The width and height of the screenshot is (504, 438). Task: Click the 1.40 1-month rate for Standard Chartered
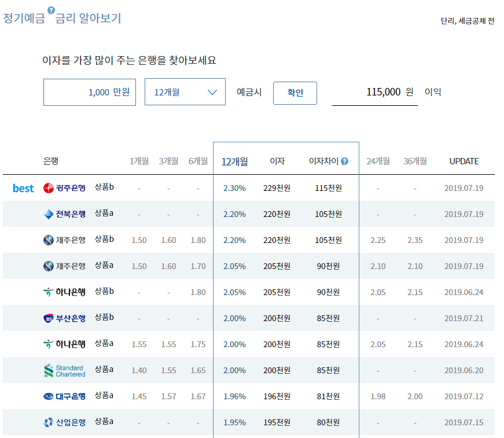pos(139,370)
